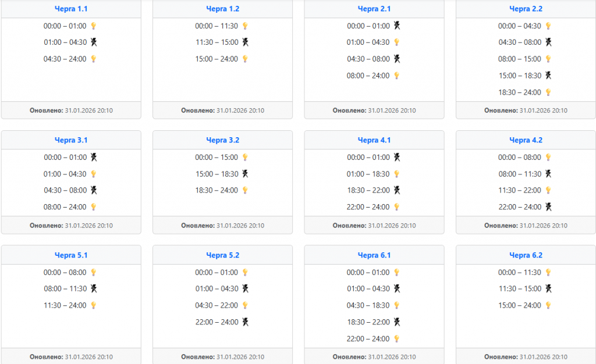Screen dimensions: 596x364
Task: Open the Черга 2.2 queue link
Action: (x=526, y=9)
